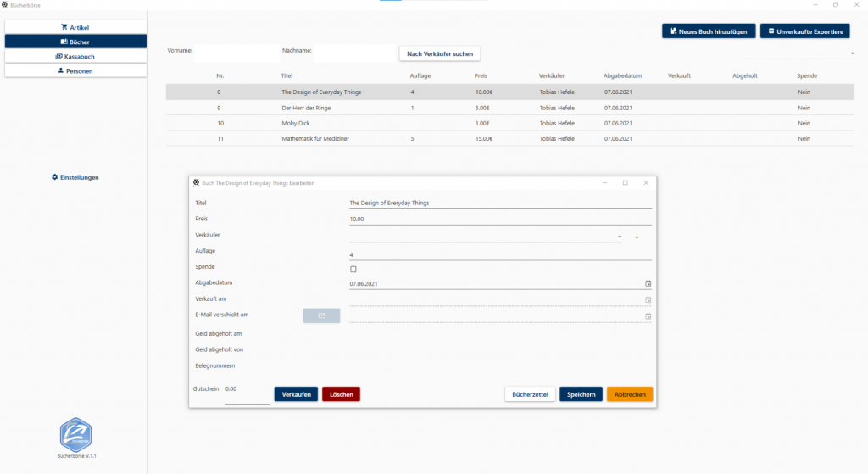Open the dropdown at top right of the list
The image size is (868, 474).
click(x=852, y=54)
